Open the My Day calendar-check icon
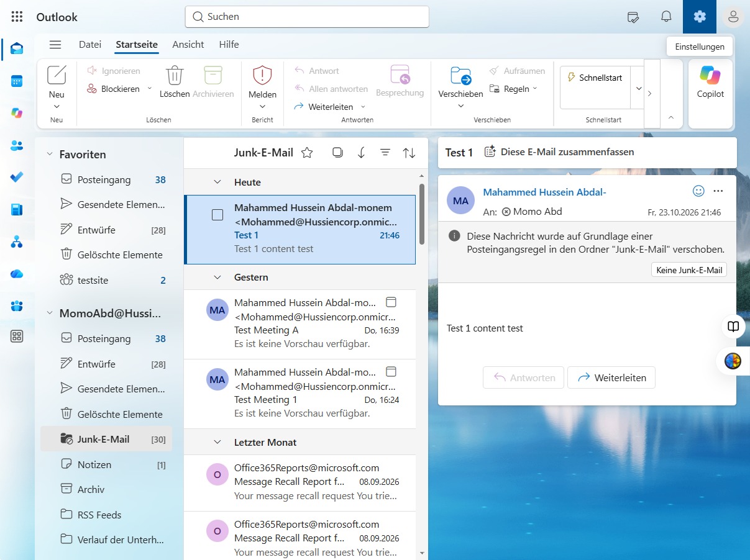This screenshot has width=750, height=560. click(633, 17)
